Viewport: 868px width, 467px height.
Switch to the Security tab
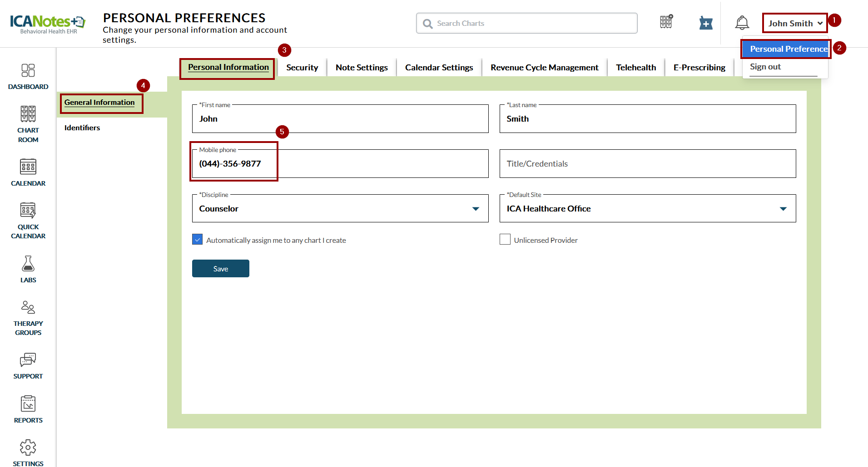tap(302, 68)
